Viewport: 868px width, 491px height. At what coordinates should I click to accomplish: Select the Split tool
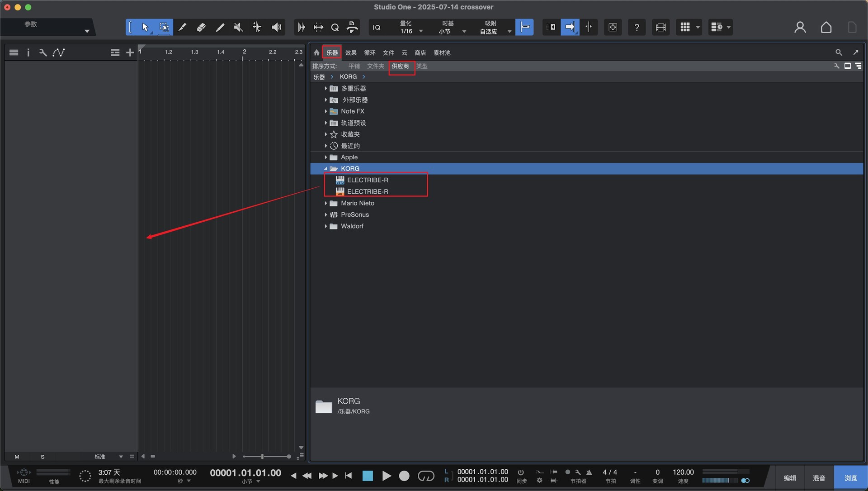(x=182, y=28)
